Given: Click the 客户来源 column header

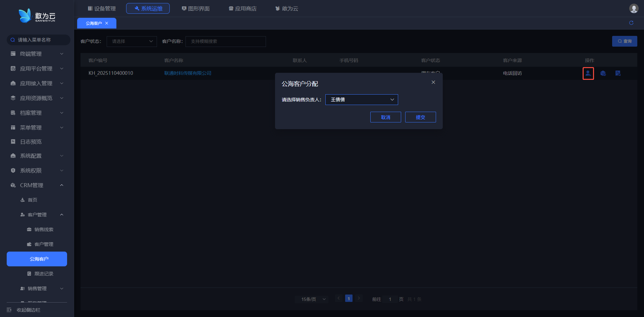Looking at the screenshot, I should tap(513, 60).
